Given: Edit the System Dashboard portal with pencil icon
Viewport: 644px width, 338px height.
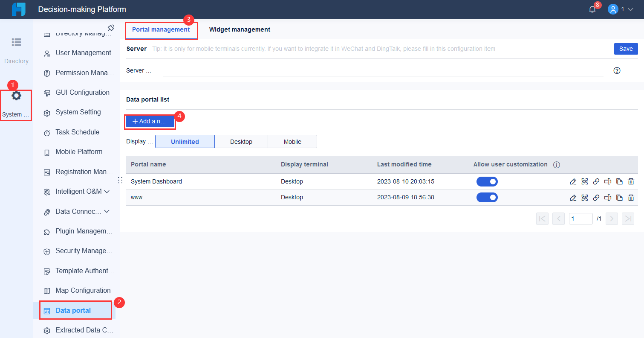Looking at the screenshot, I should (573, 181).
